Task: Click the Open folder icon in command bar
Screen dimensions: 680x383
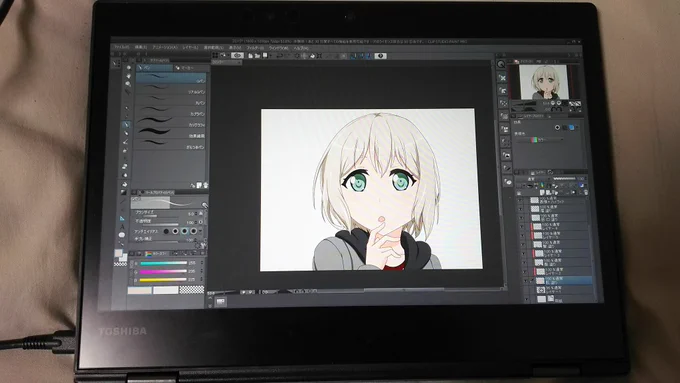Action: click(257, 56)
